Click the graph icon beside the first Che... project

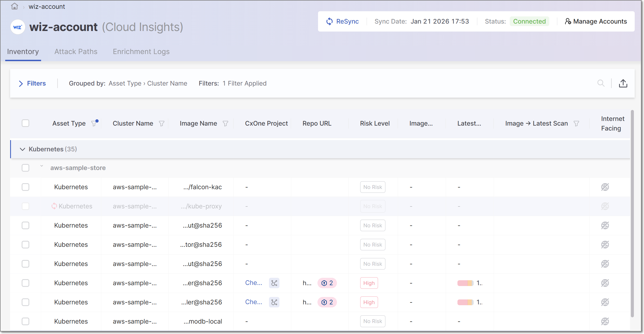(x=274, y=283)
